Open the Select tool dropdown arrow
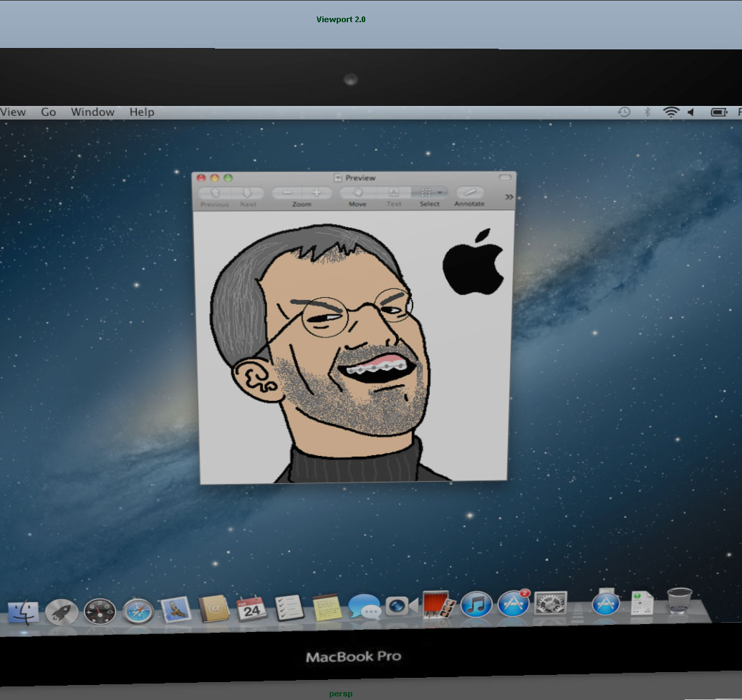This screenshot has width=742, height=700. click(x=439, y=193)
